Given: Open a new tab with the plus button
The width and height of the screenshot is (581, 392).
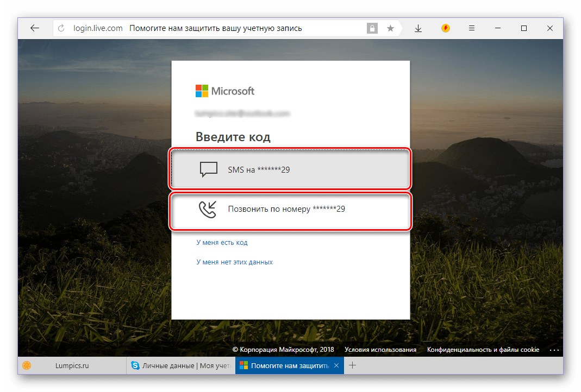Looking at the screenshot, I should (x=352, y=366).
